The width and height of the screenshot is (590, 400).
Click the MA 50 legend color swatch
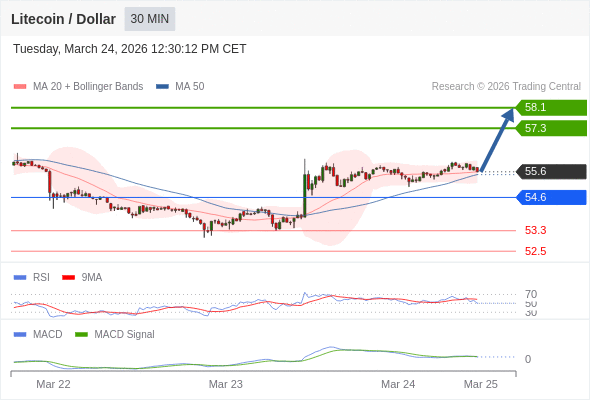162,87
